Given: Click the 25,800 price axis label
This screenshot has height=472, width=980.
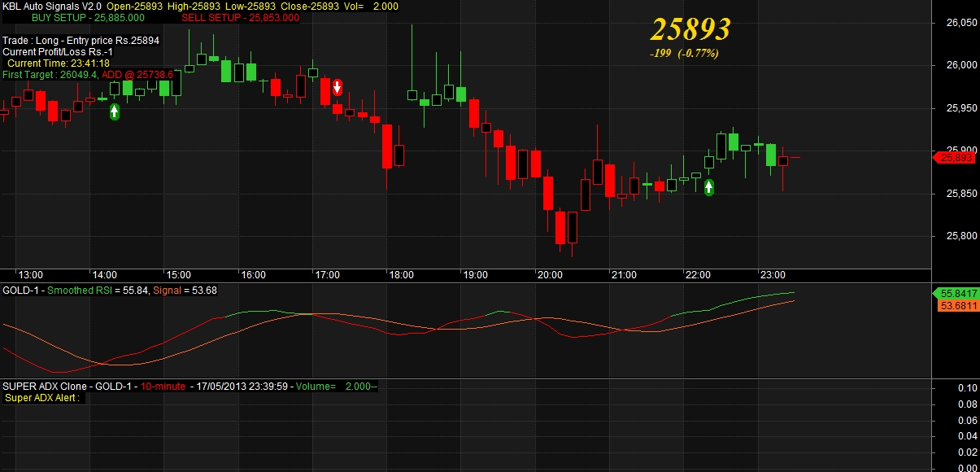Looking at the screenshot, I should click(961, 236).
